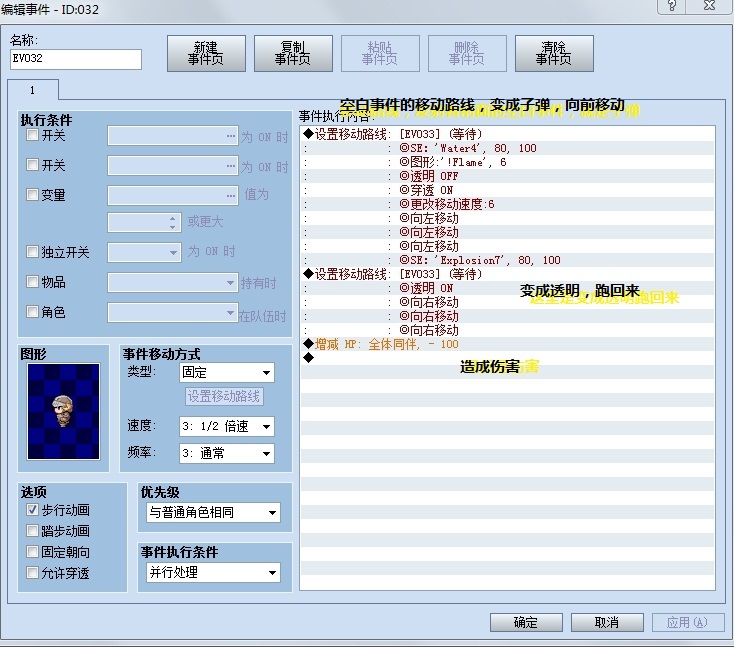
Task: Select the empty last command diamond line
Action: (x=507, y=358)
